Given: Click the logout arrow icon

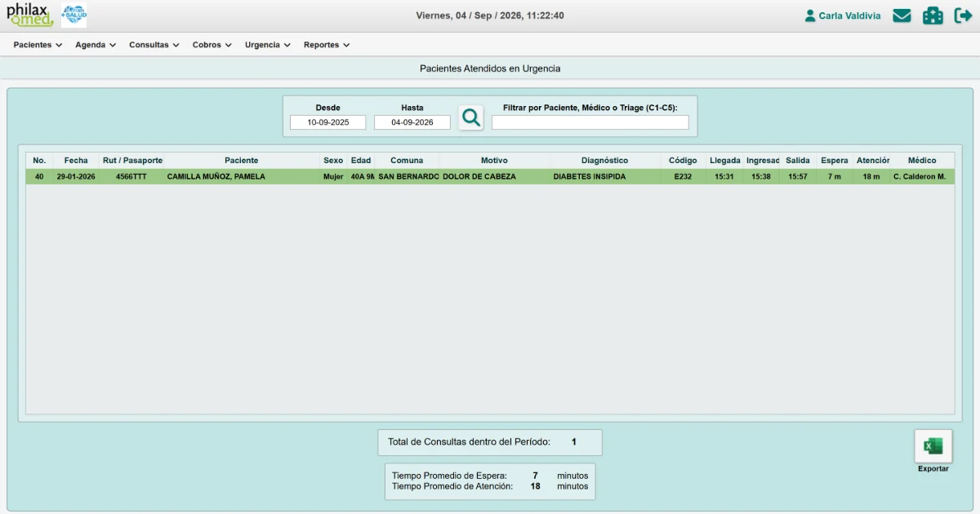Looking at the screenshot, I should [x=963, y=16].
